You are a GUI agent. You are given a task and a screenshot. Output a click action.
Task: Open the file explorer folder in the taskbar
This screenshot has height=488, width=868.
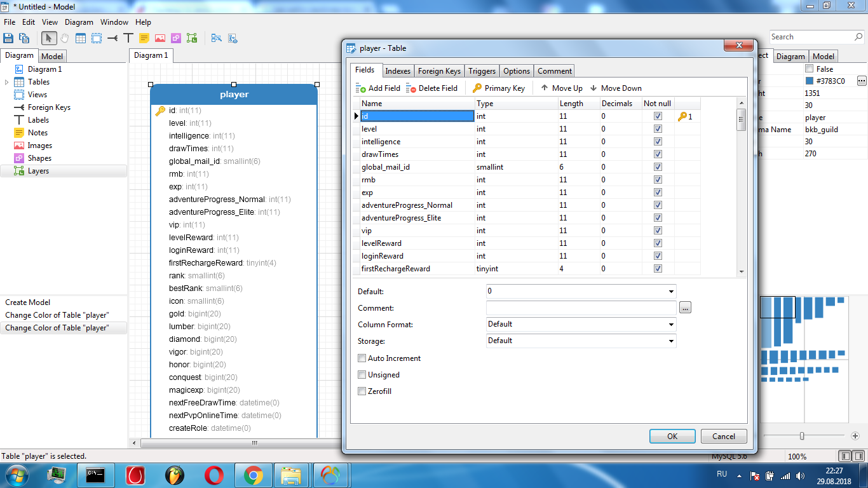[292, 475]
